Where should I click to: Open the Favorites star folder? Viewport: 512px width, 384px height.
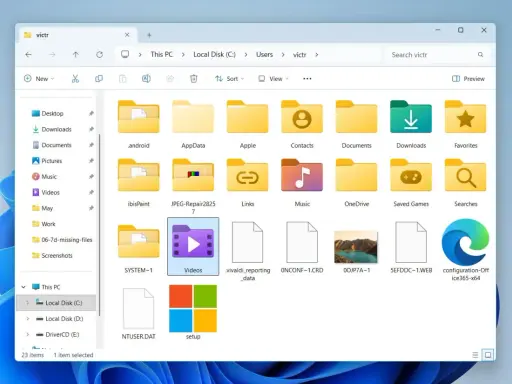coord(466,124)
